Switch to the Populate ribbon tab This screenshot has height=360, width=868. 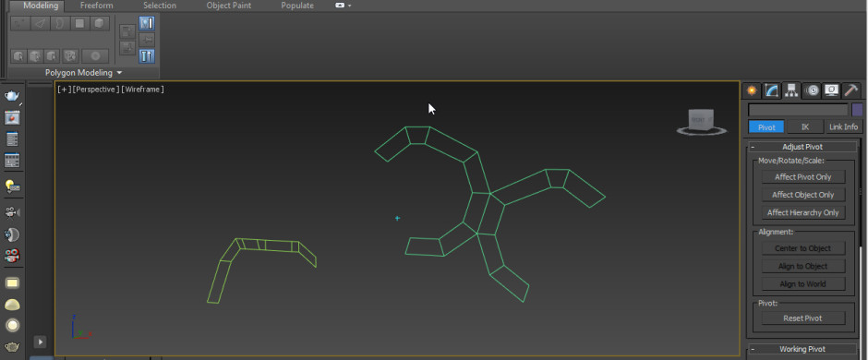(297, 6)
